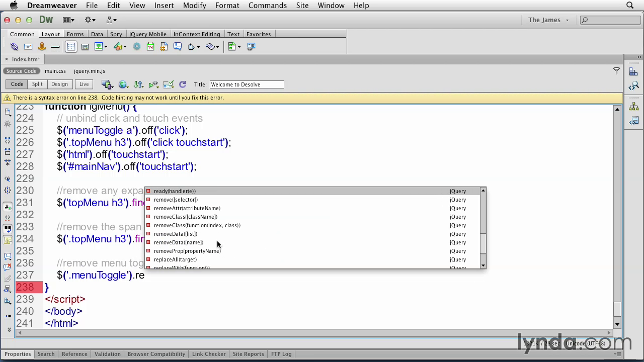Toggle Highlight Invalid Code

pyautogui.click(x=8, y=218)
